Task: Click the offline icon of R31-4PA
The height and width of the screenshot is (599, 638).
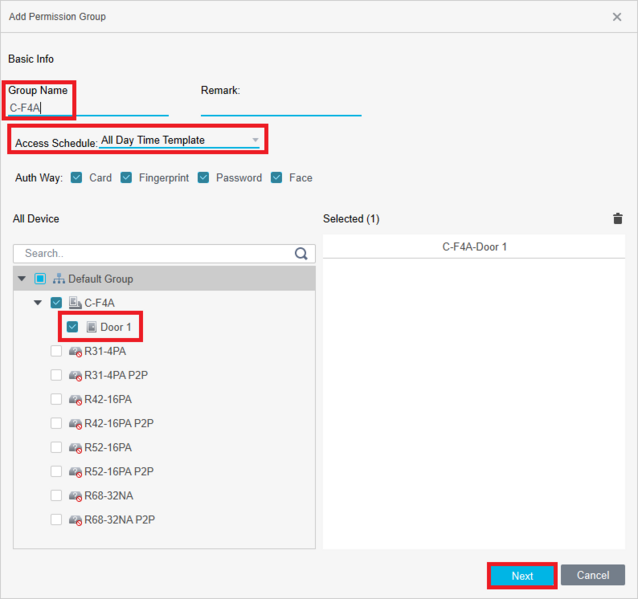Action: [x=75, y=351]
